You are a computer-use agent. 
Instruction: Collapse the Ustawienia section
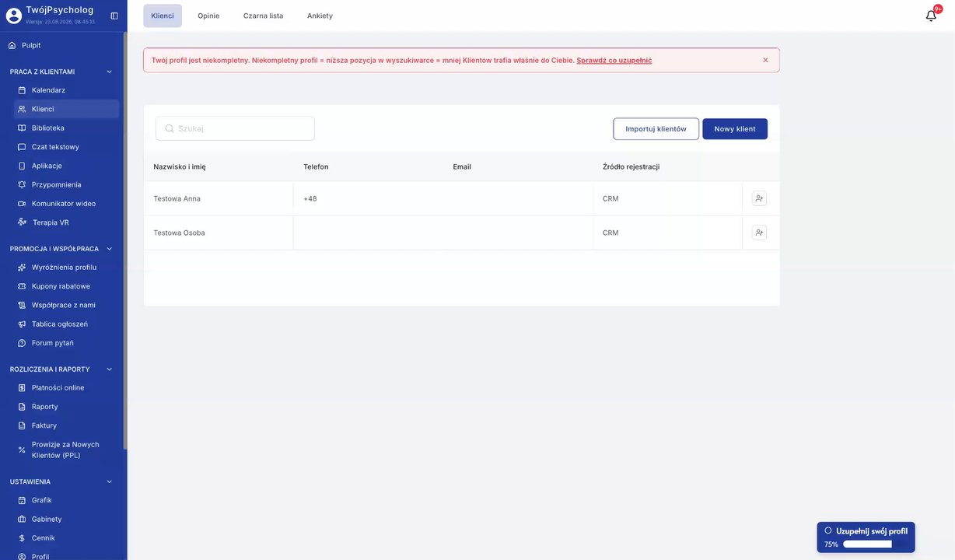[109, 481]
